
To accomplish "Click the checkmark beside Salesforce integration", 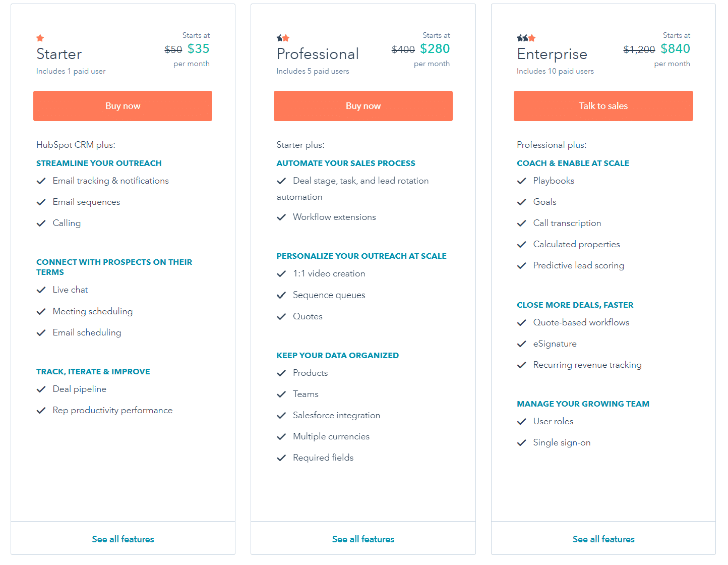I will (281, 415).
